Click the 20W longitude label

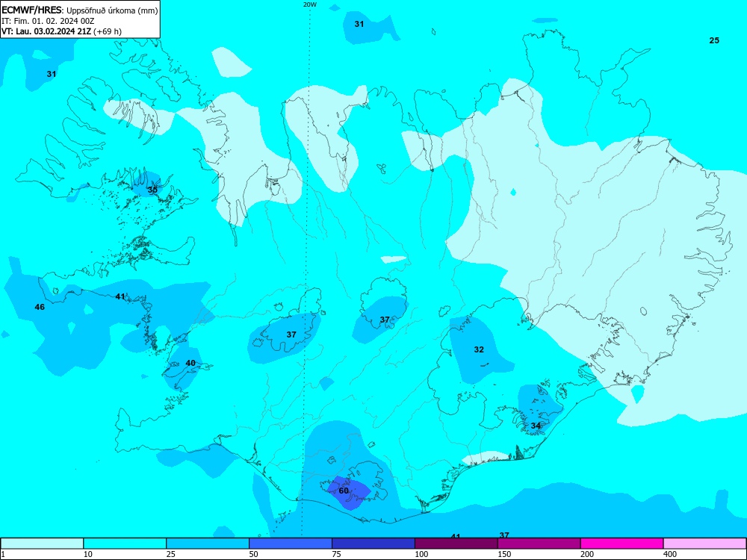(x=310, y=4)
